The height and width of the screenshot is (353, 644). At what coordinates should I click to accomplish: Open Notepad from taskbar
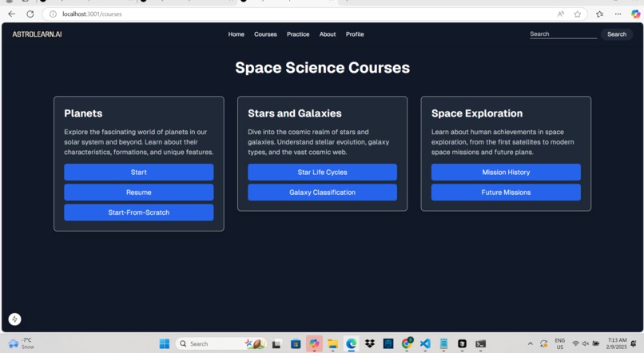[x=443, y=343]
